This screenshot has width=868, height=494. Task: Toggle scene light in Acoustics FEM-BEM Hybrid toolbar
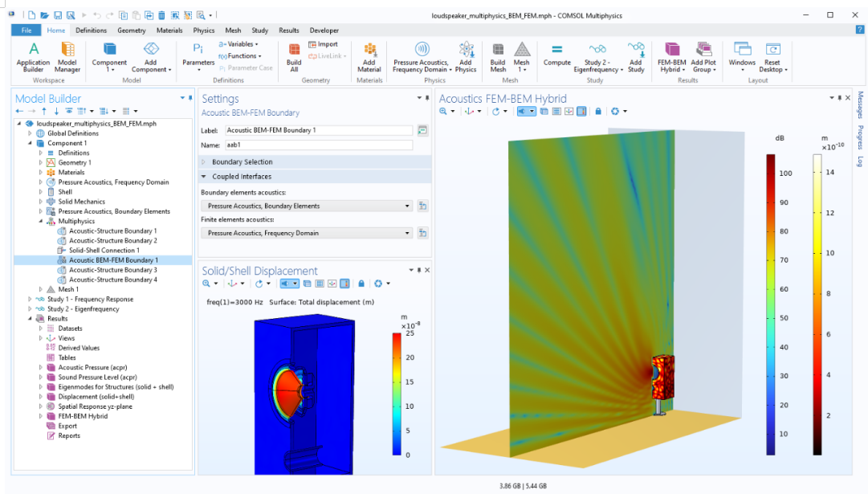click(x=523, y=112)
